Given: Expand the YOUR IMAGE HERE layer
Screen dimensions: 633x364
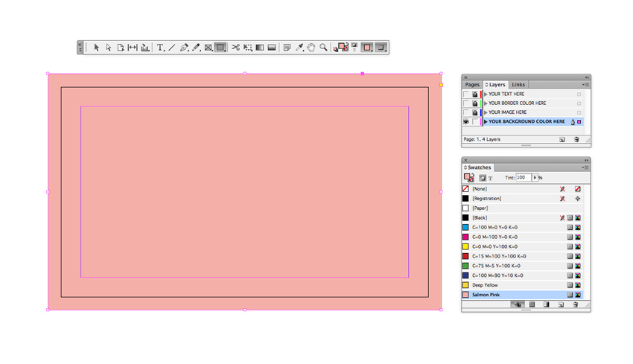Looking at the screenshot, I should click(486, 112).
